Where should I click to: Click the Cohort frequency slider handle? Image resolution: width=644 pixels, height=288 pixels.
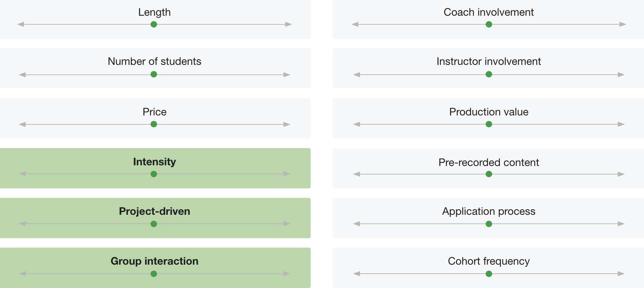pyautogui.click(x=489, y=274)
